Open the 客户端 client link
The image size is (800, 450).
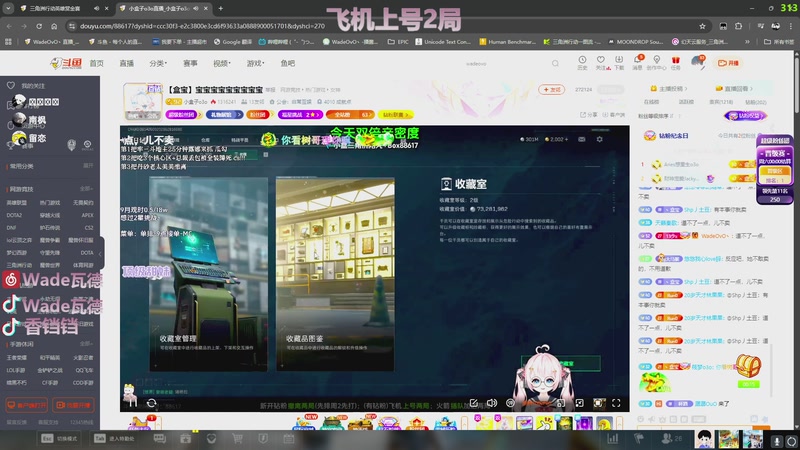pyautogui.click(x=613, y=115)
